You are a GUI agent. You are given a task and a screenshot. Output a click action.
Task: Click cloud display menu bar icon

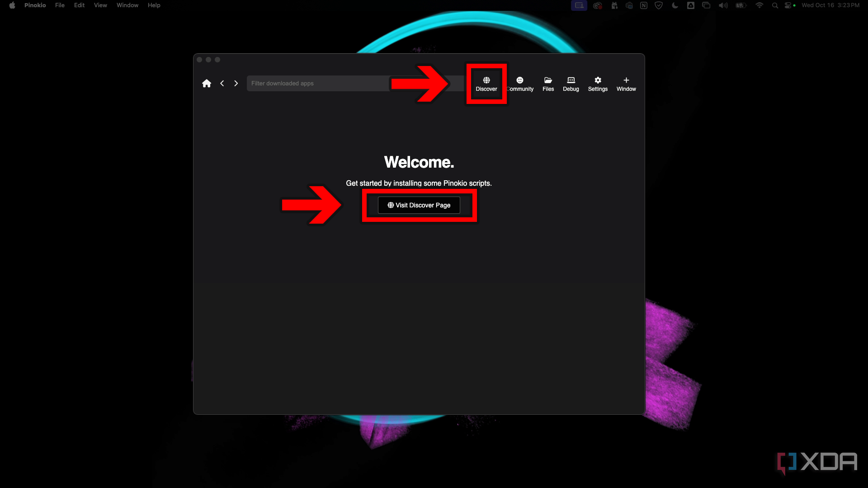[x=629, y=5]
